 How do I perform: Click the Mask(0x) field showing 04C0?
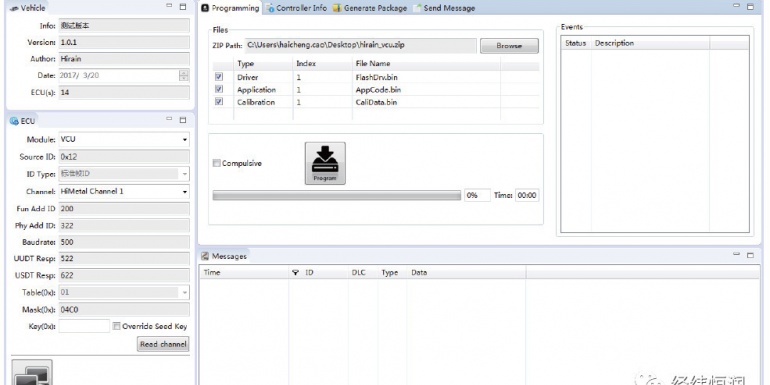pos(124,309)
